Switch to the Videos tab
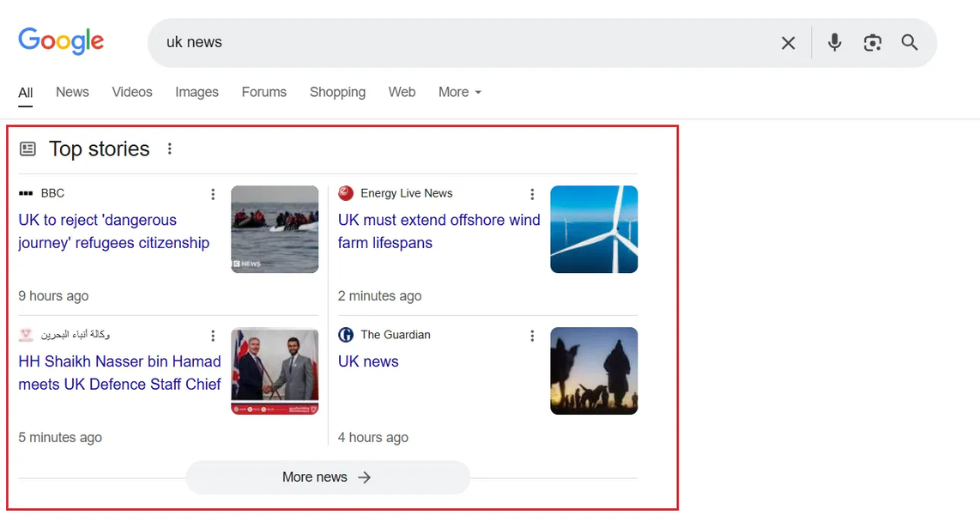Viewport: 980px width, 522px height. pos(132,92)
